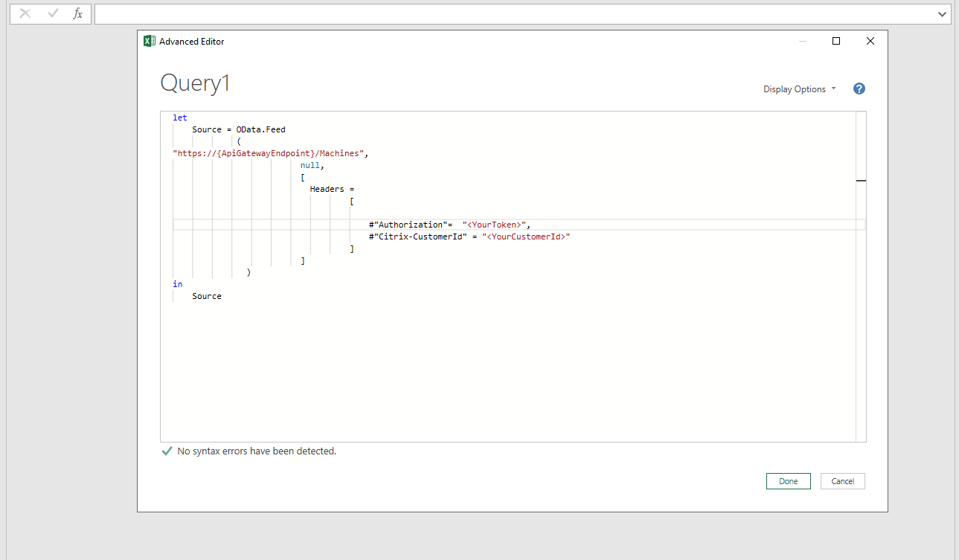Screen dimensions: 959x560
Task: Click the green syntax check status icon
Action: click(x=167, y=451)
